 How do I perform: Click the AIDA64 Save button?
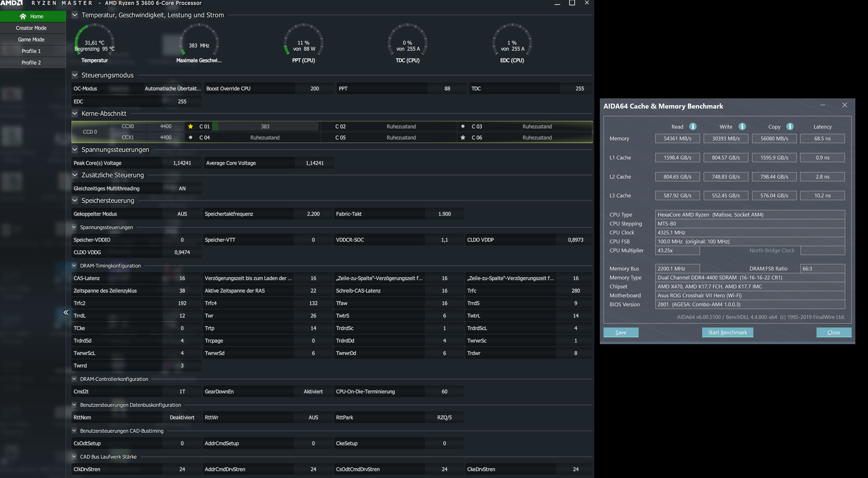pyautogui.click(x=621, y=332)
